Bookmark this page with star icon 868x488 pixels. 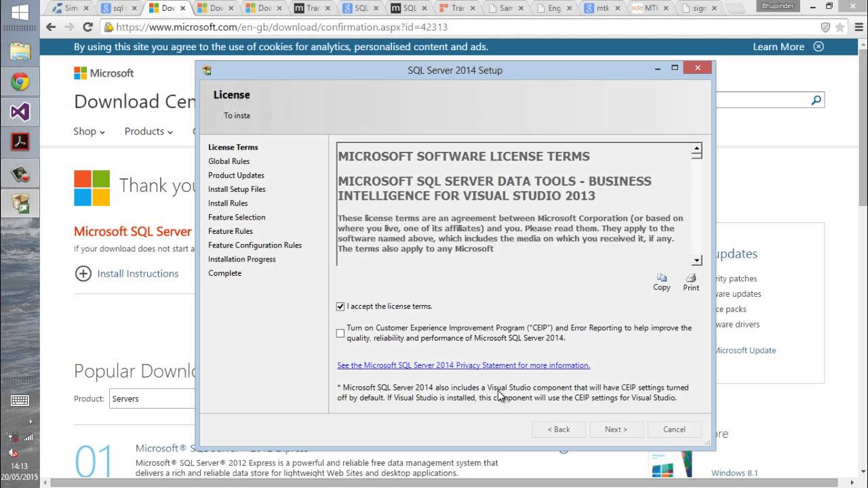pyautogui.click(x=840, y=28)
